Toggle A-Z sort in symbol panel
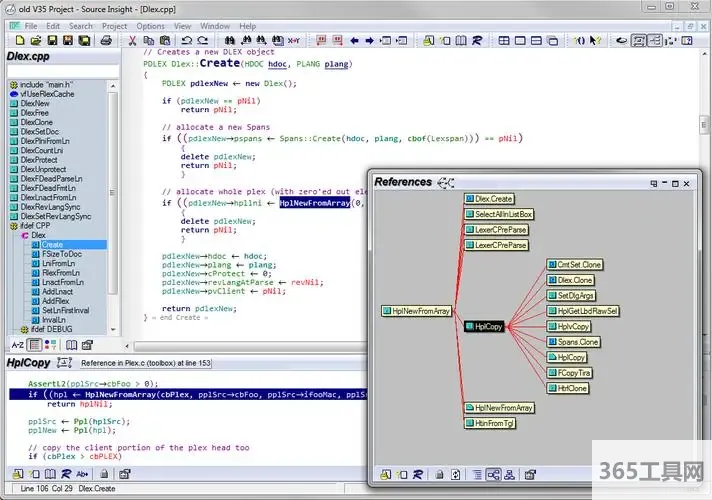 coord(17,344)
